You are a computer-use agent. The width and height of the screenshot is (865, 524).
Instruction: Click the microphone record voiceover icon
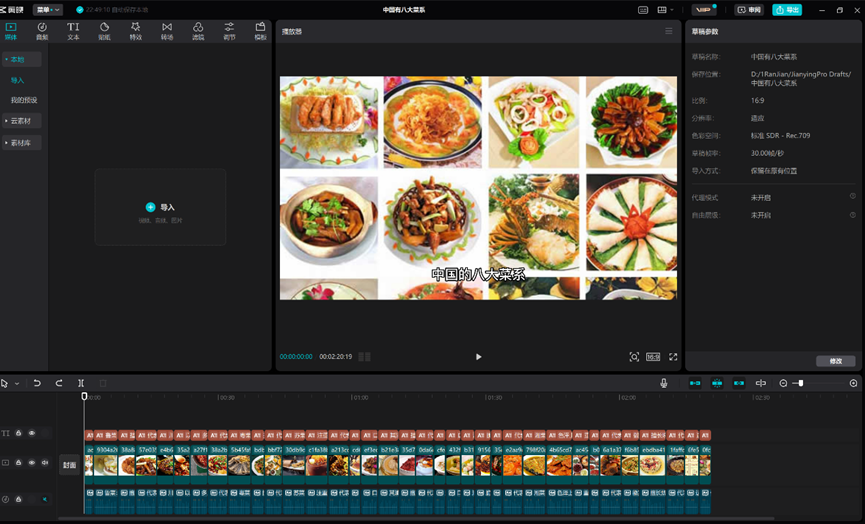coord(664,383)
